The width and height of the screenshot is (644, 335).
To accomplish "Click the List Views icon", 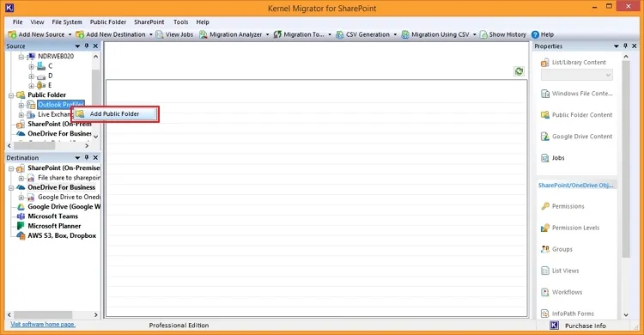I will [x=545, y=271].
